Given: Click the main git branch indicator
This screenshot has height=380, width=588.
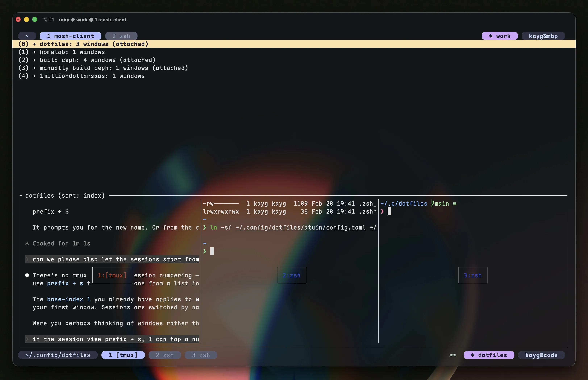Looking at the screenshot, I should click(x=442, y=204).
